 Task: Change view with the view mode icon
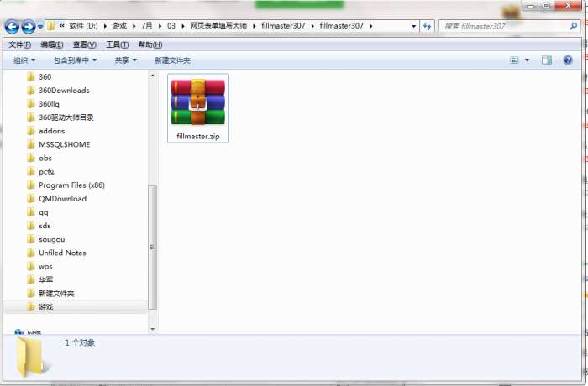514,60
